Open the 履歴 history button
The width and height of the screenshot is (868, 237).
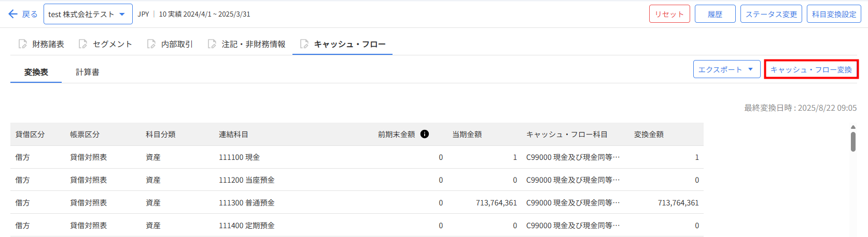715,14
